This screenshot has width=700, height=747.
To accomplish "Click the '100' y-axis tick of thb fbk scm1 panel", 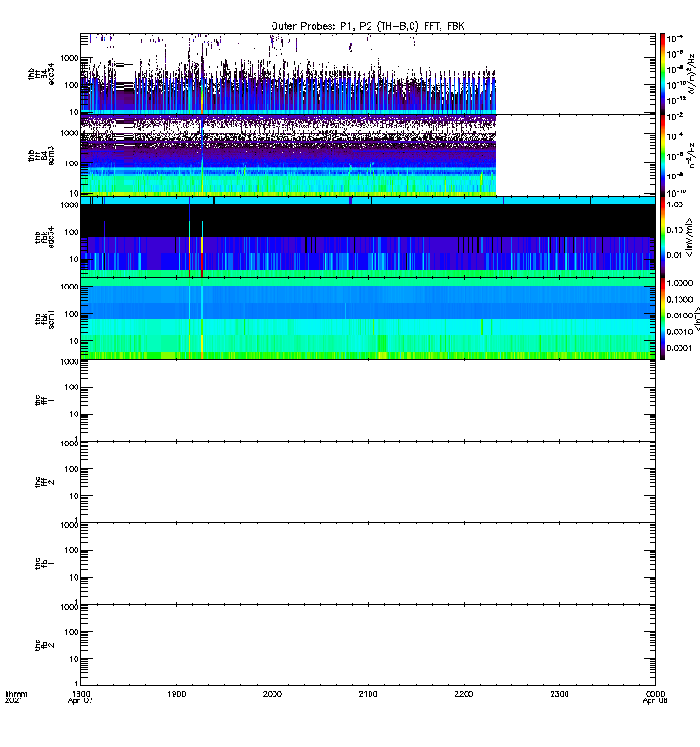I will pyautogui.click(x=73, y=314).
